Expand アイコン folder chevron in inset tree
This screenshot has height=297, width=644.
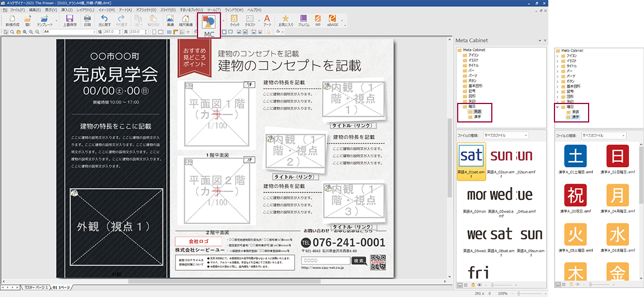click(x=557, y=55)
